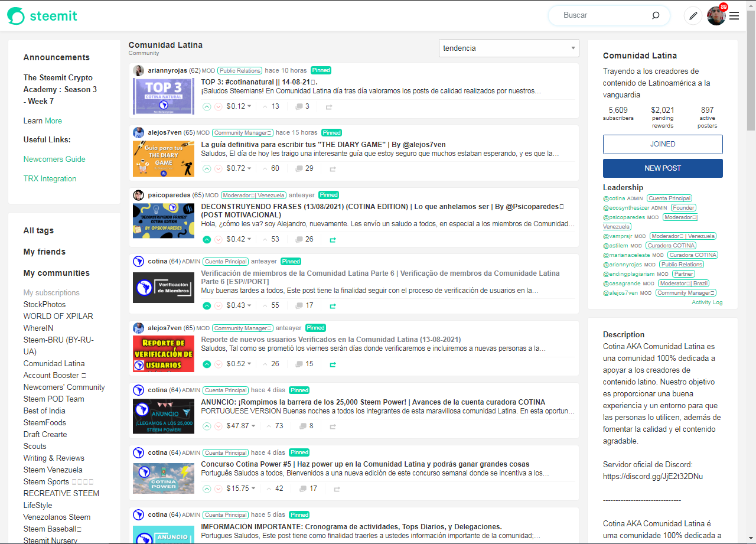The height and width of the screenshot is (544, 756).
Task: Click the NEW POST button
Action: [x=663, y=168]
